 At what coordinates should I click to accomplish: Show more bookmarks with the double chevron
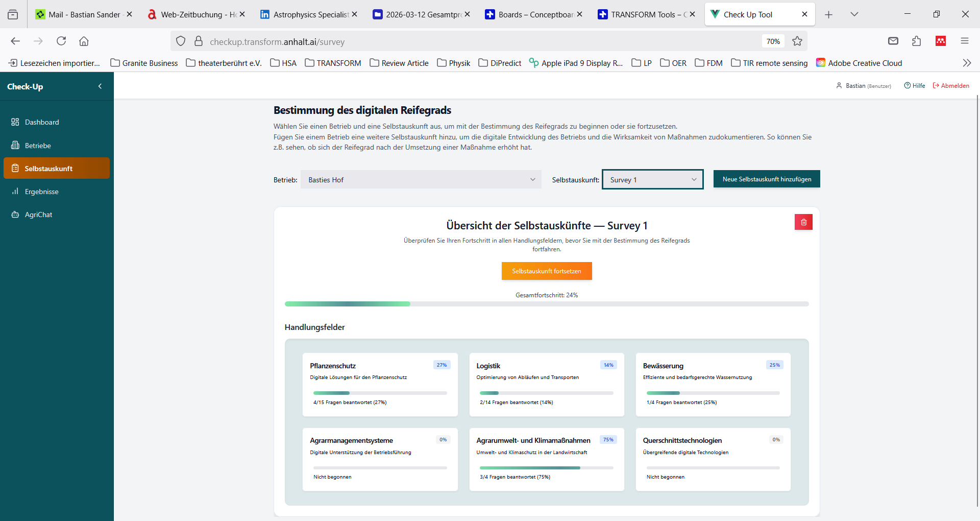tap(966, 63)
